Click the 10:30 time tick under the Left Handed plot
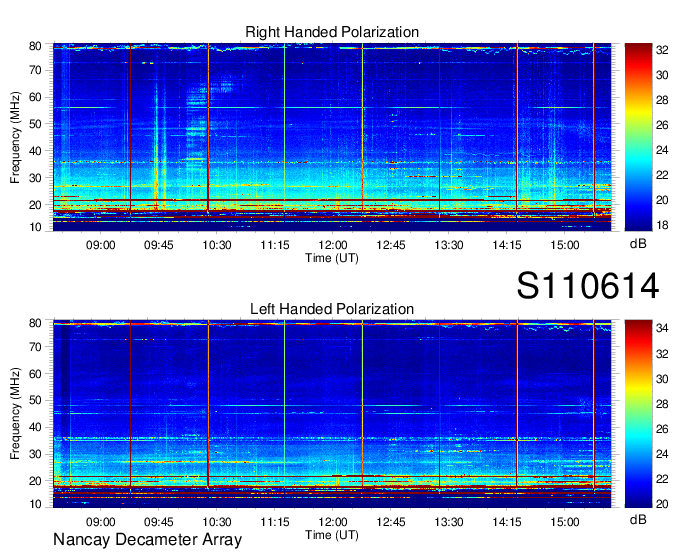680x552 pixels. 217,522
